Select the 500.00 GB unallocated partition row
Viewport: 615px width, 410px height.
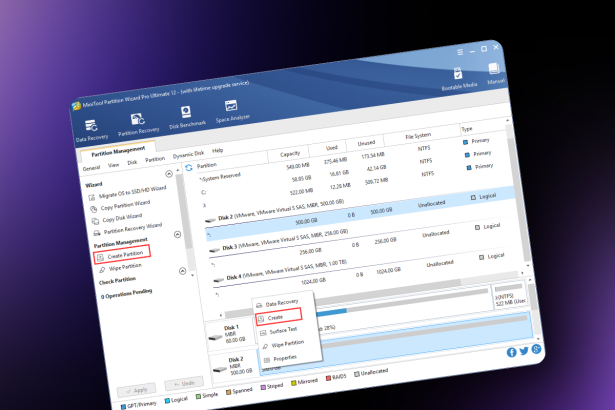pos(361,213)
